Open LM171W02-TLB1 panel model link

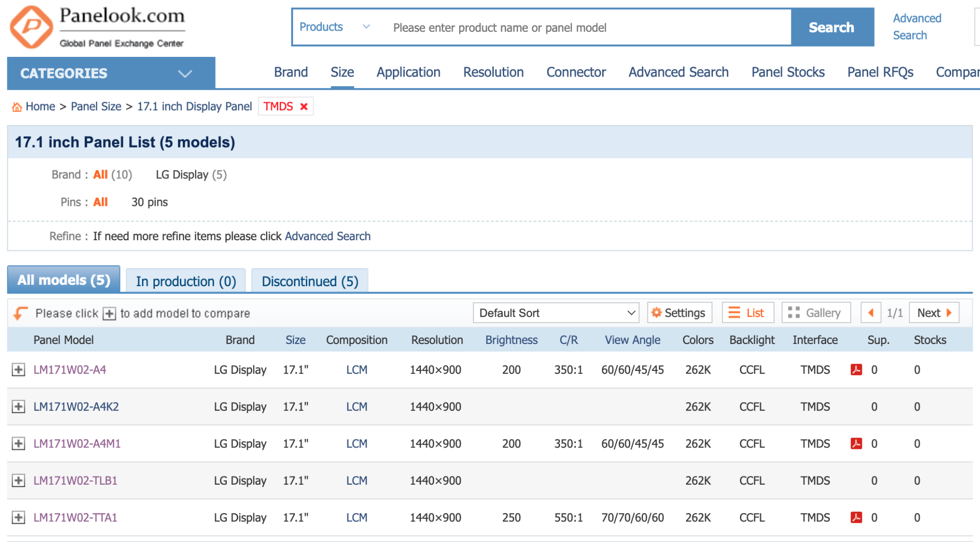(75, 481)
